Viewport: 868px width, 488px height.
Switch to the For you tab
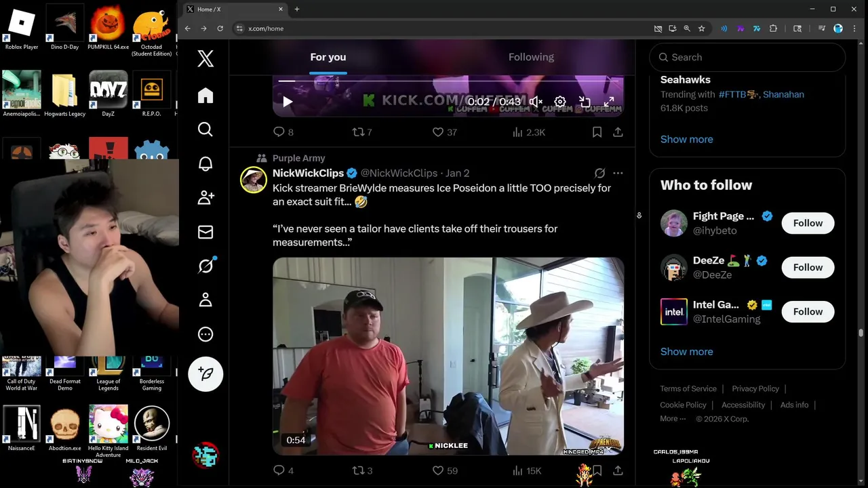pos(328,57)
